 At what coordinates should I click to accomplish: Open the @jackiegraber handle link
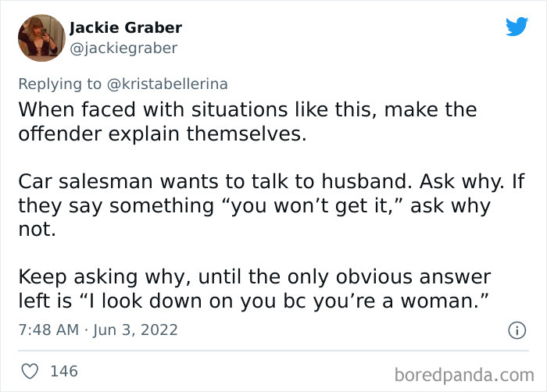point(123,48)
